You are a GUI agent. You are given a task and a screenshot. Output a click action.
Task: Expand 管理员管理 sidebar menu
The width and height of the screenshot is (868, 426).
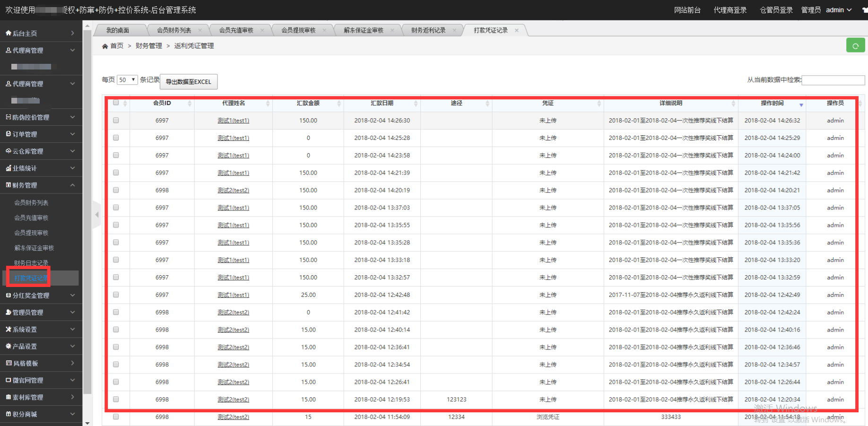(41, 313)
